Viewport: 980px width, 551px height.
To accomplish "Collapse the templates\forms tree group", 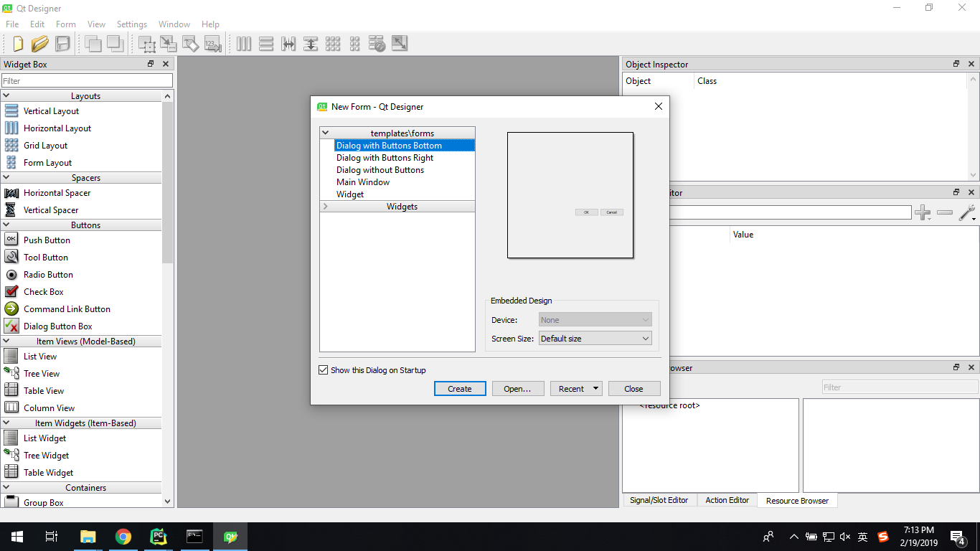I will point(325,133).
